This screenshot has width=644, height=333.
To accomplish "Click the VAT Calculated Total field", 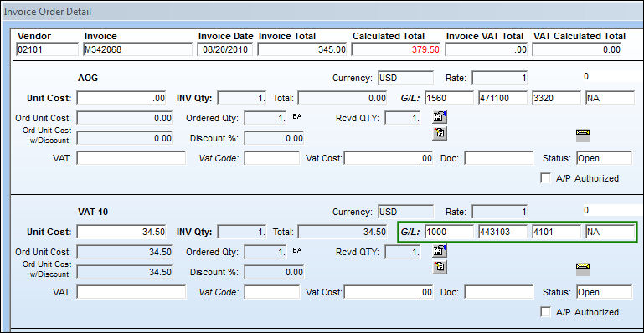I will tap(577, 49).
